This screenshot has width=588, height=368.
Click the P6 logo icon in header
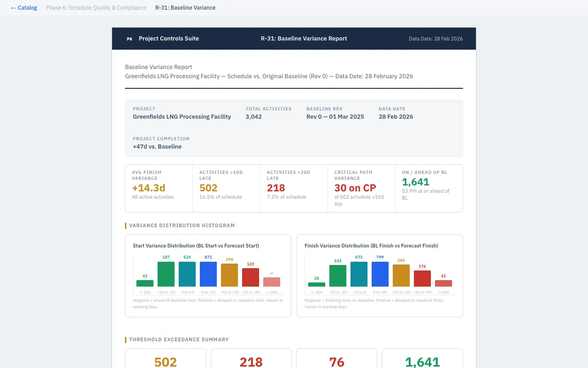pyautogui.click(x=130, y=39)
